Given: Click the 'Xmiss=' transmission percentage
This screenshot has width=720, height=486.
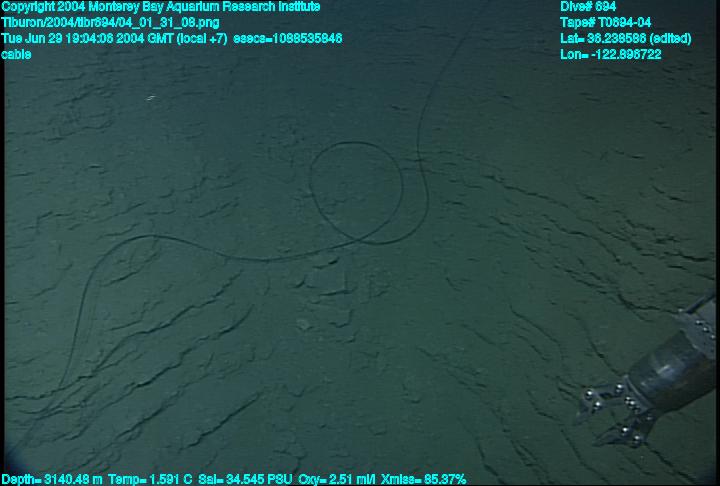Looking at the screenshot, I should coord(424,479).
